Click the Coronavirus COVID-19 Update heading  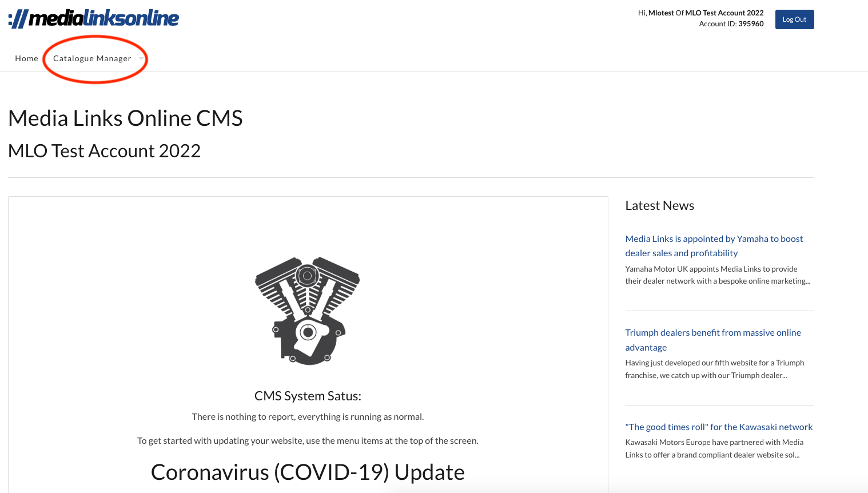pyautogui.click(x=308, y=472)
